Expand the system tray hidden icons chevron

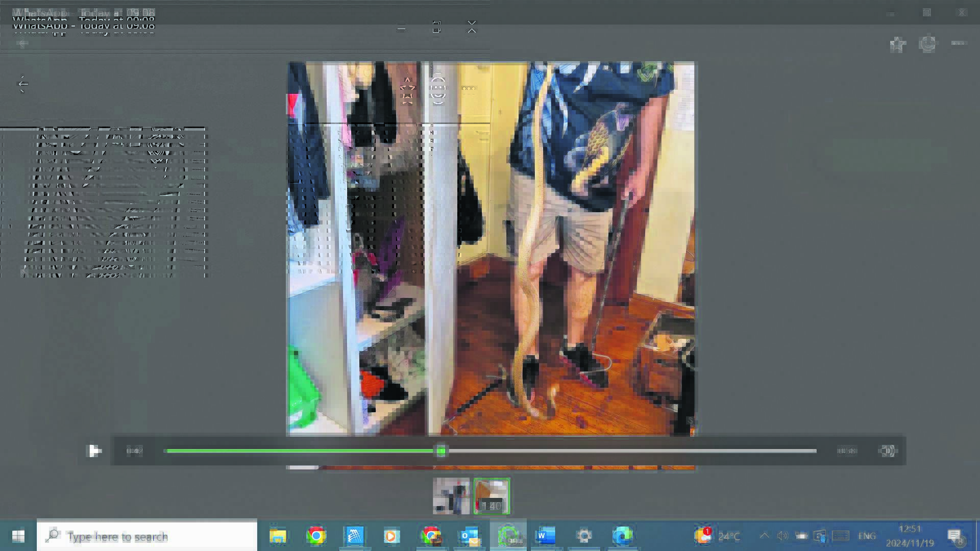[764, 536]
